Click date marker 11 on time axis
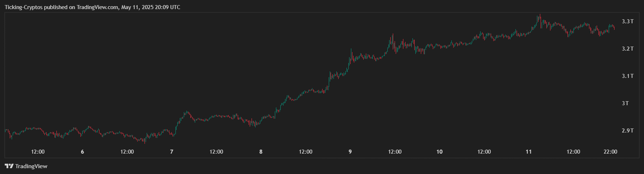The image size is (644, 174). 529,152
